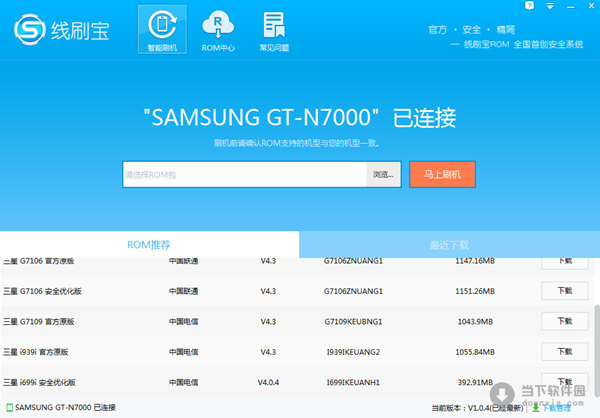Download the 三星 G7106 官方原版 ROM
This screenshot has width=600, height=418.
565,263
